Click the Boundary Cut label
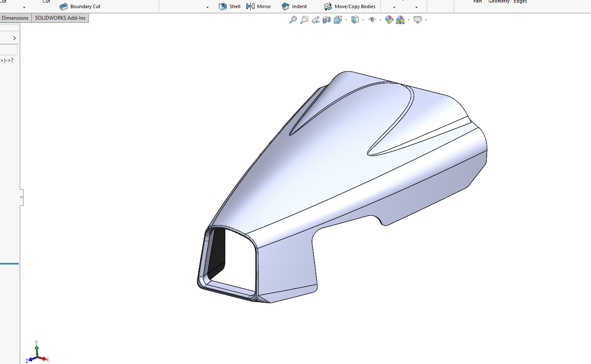The width and height of the screenshot is (591, 364). point(85,6)
